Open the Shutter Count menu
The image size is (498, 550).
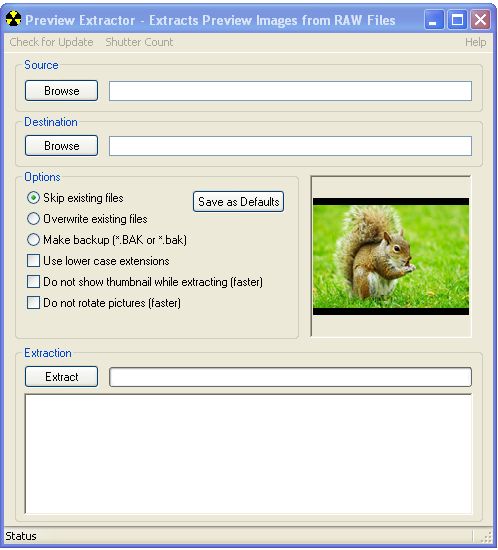139,42
